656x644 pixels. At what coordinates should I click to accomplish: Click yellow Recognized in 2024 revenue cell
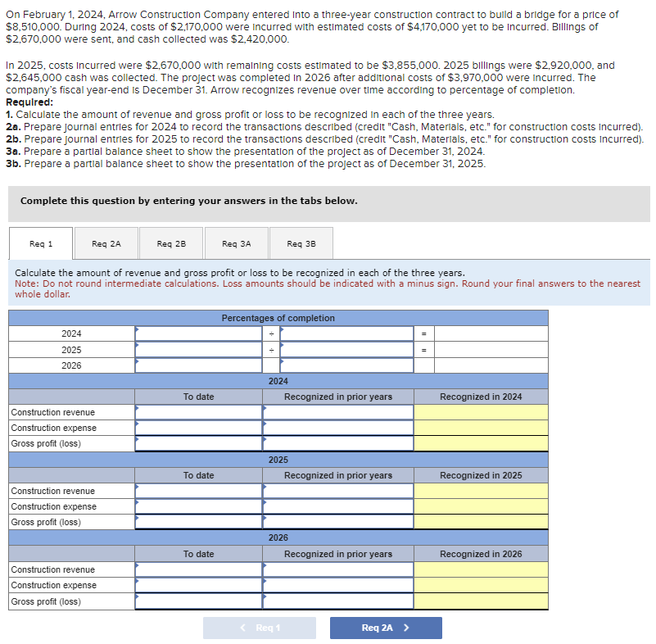481,412
